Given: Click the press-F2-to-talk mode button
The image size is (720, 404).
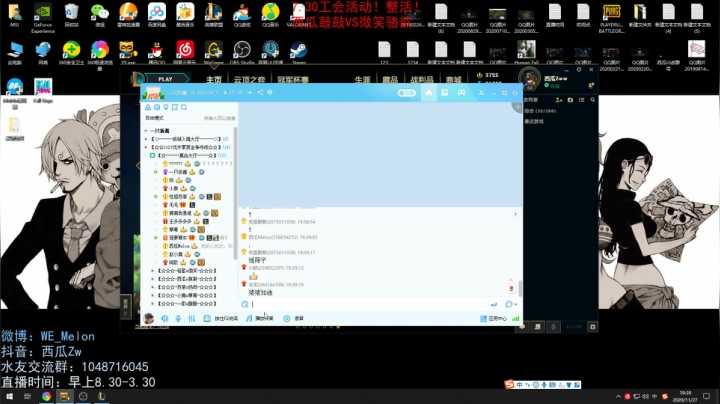Looking at the screenshot, I should point(221,318).
